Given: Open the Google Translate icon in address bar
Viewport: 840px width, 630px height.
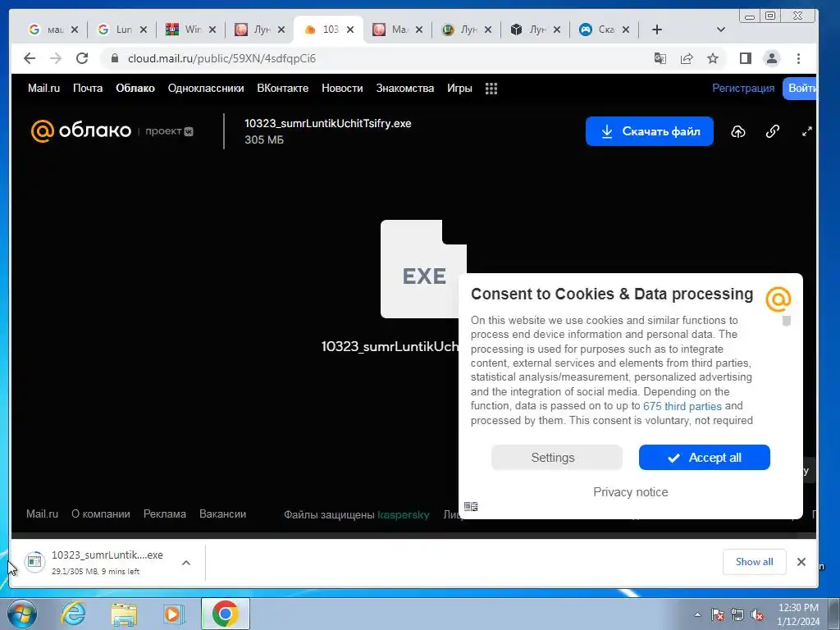Looking at the screenshot, I should click(x=660, y=58).
